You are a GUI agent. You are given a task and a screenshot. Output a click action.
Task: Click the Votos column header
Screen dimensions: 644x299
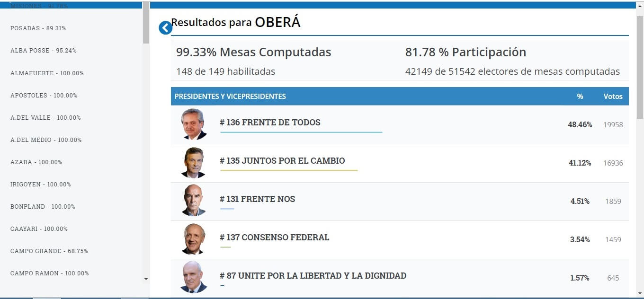click(613, 97)
